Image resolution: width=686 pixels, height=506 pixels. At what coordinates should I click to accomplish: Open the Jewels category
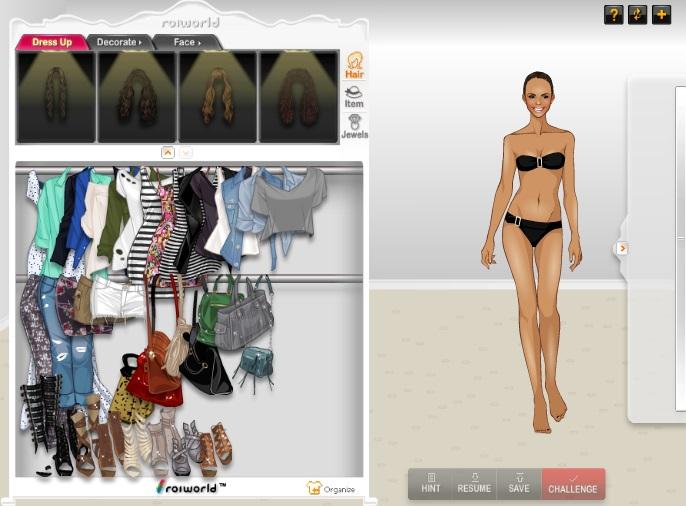click(354, 126)
